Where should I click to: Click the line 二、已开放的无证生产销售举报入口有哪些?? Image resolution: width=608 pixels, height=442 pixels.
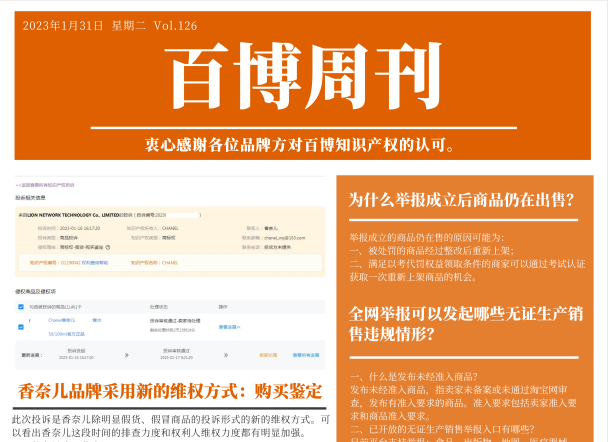click(x=442, y=429)
